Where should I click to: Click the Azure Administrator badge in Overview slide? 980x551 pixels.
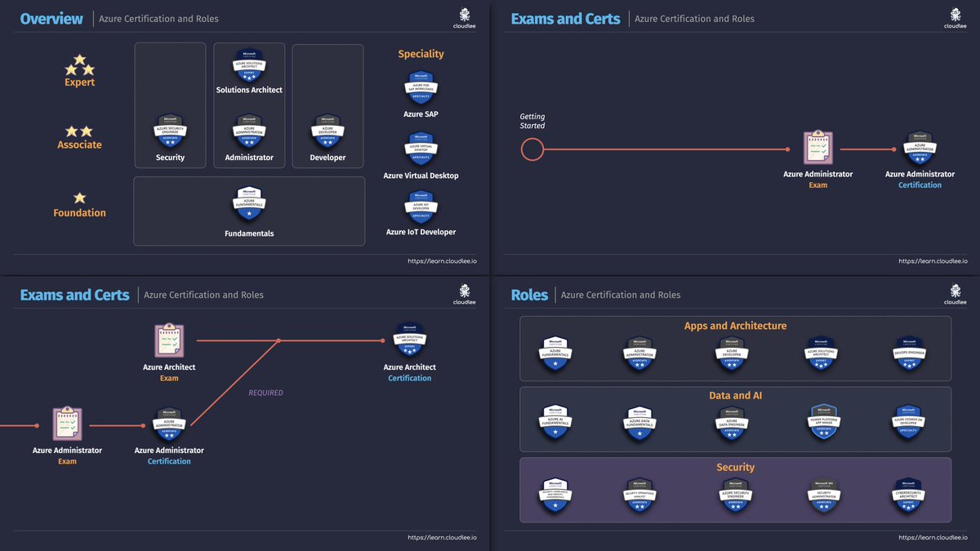(248, 131)
